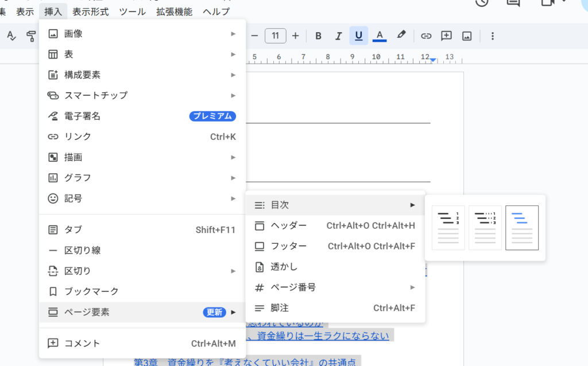
Task: Choose the blue links table of contents style
Action: 522,228
